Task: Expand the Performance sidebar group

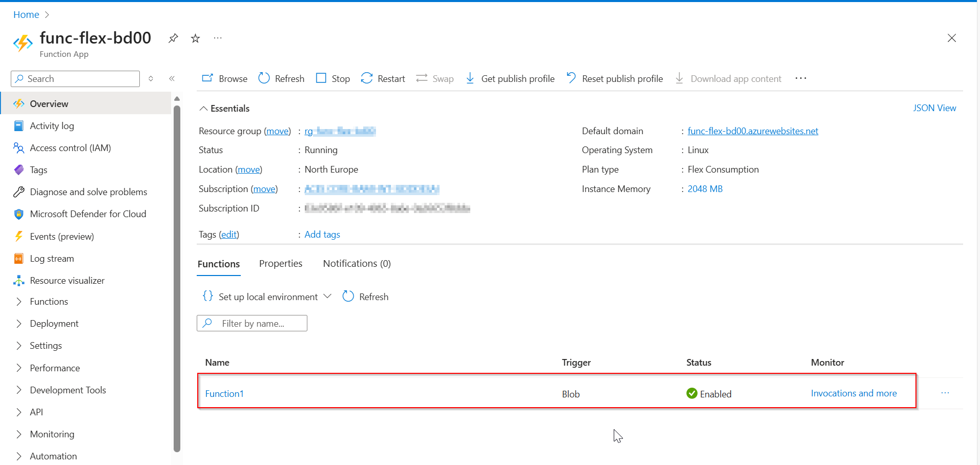Action: (x=19, y=368)
